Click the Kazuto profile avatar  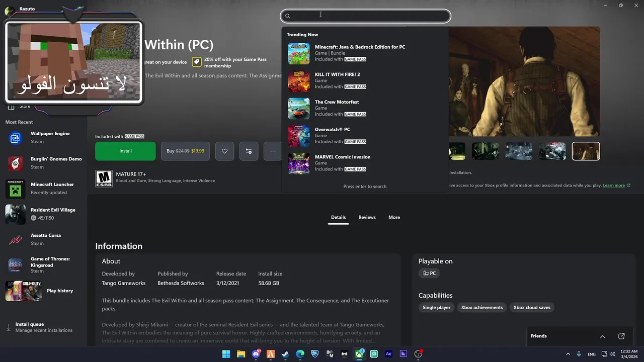pyautogui.click(x=9, y=11)
